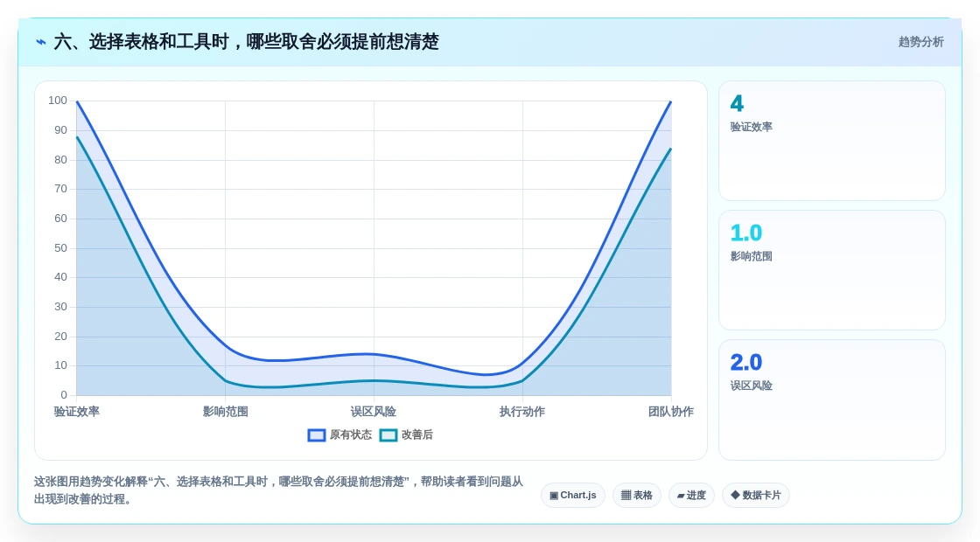
Task: Select the 表格 tag button
Action: coord(636,495)
